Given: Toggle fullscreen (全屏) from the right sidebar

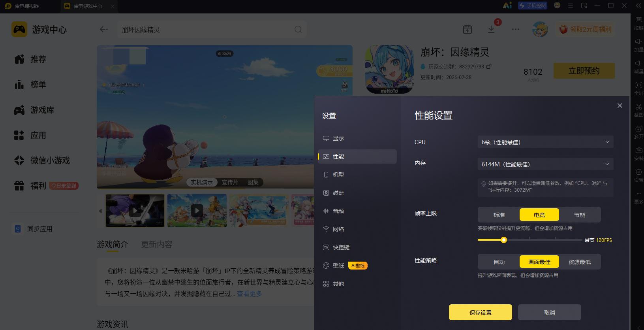Looking at the screenshot, I should [x=638, y=85].
